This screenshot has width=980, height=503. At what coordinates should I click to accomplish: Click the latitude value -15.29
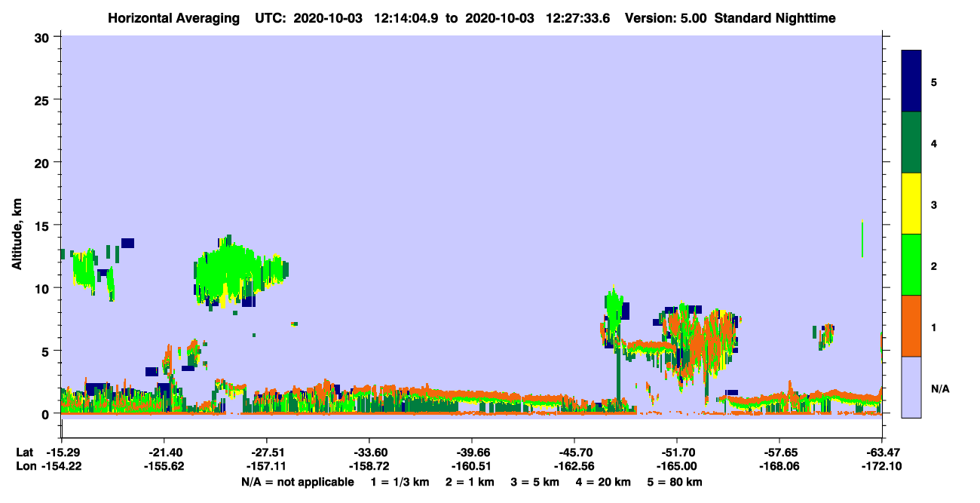62,452
